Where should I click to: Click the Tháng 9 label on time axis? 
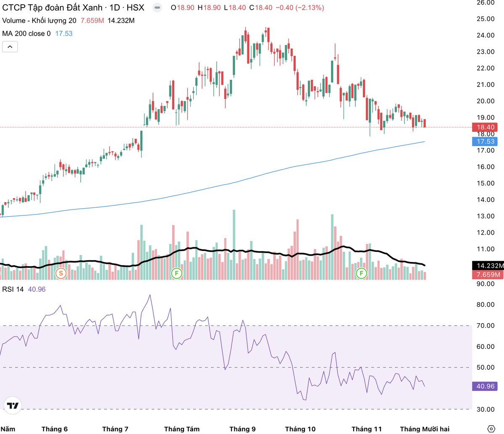tap(242, 429)
